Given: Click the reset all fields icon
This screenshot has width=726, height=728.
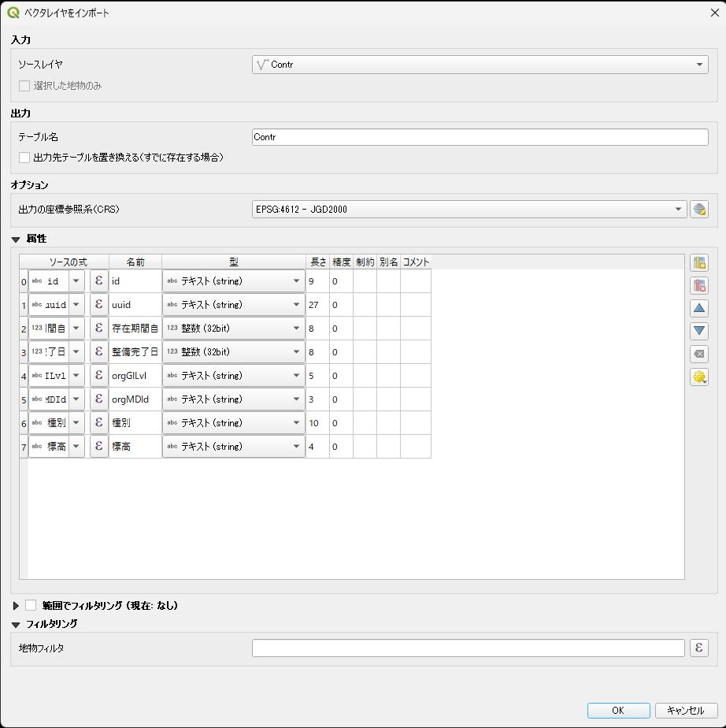Looking at the screenshot, I should tap(698, 354).
